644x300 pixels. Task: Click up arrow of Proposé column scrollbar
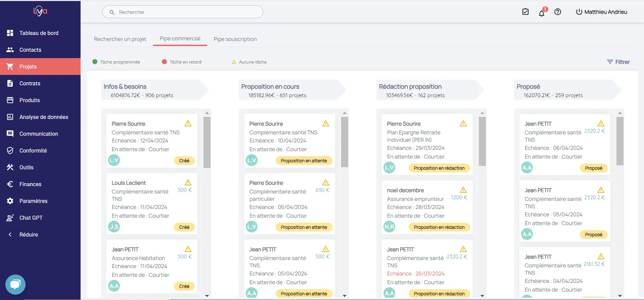(x=620, y=113)
